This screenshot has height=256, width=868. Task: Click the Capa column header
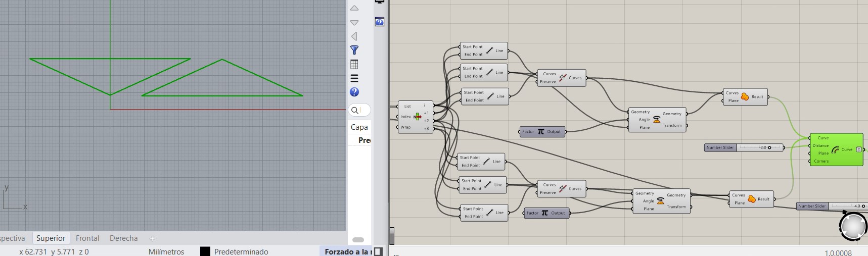[359, 127]
